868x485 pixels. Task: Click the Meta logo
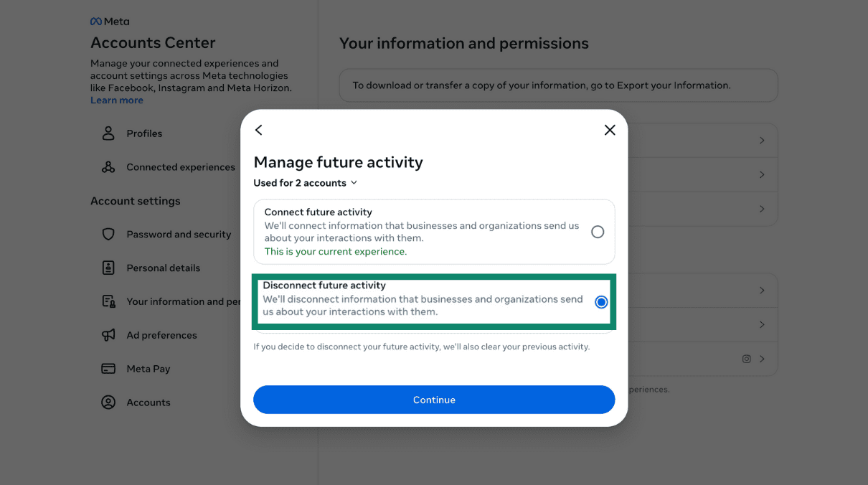click(x=109, y=21)
